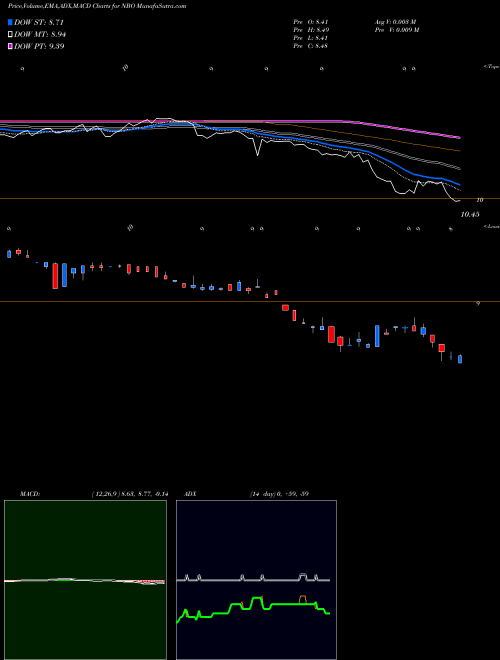Click the 'Pre L: 8.41' low value
Screen dimensions: 500x660
tap(311, 38)
